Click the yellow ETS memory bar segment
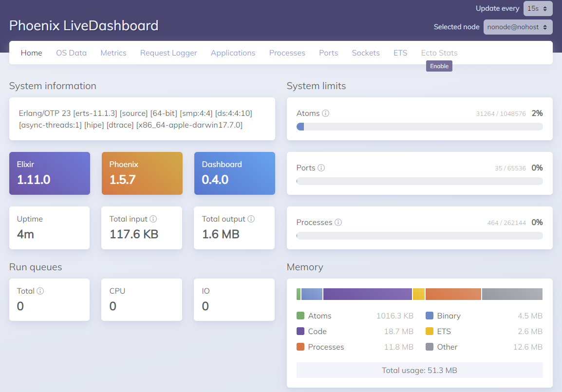 click(x=419, y=294)
